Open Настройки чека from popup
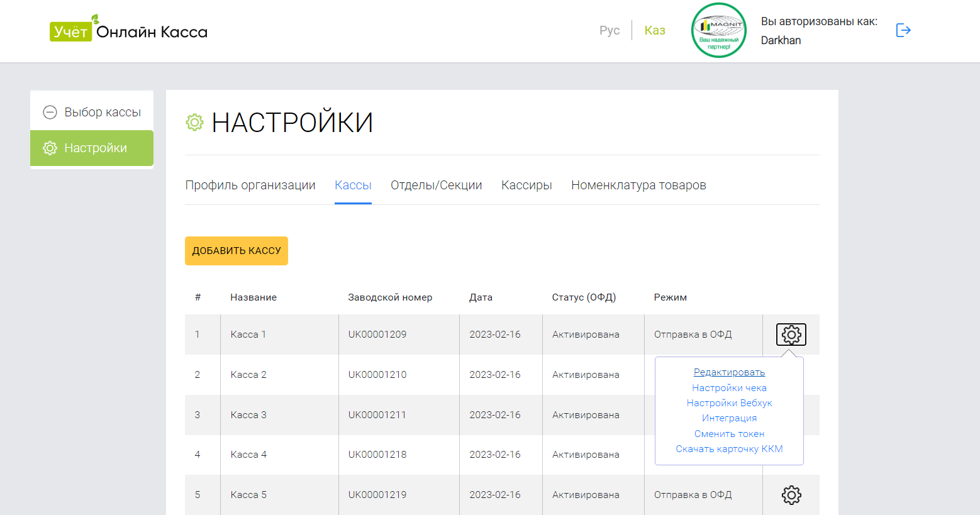This screenshot has width=980, height=515. pyautogui.click(x=729, y=388)
